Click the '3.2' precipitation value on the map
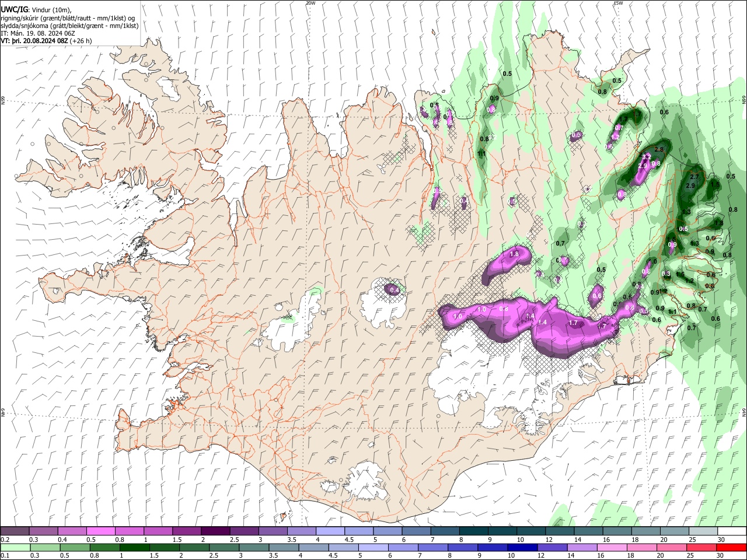 click(647, 157)
